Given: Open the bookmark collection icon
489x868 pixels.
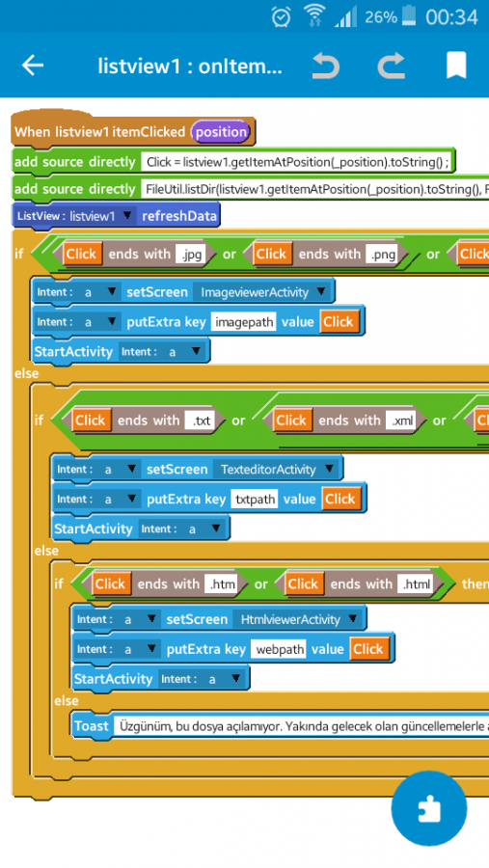Looking at the screenshot, I should click(456, 66).
